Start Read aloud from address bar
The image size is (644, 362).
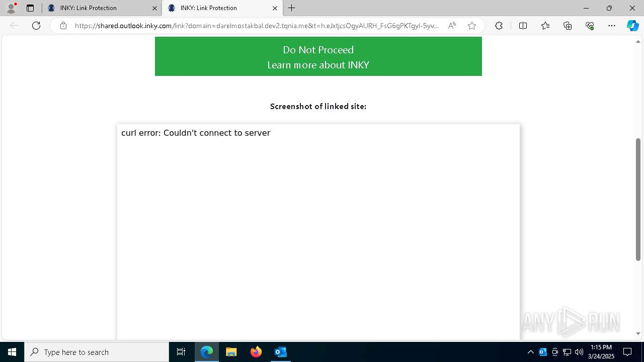(x=452, y=26)
